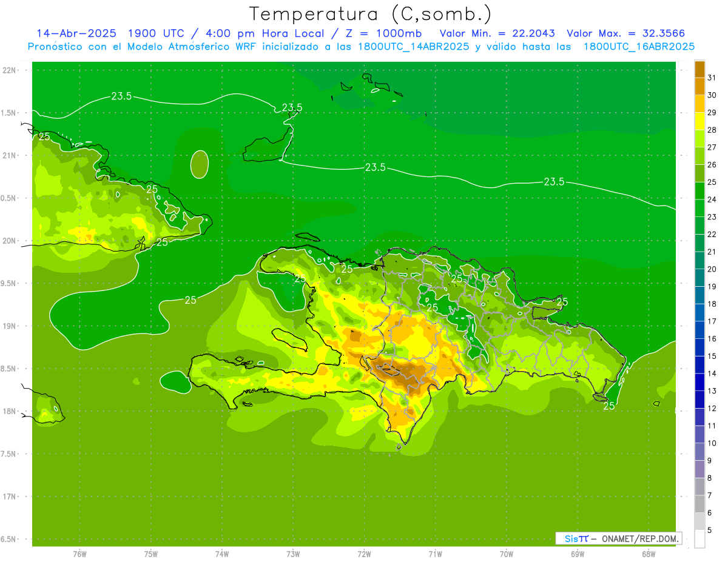Image resolution: width=728 pixels, height=562 pixels.
Task: Click the date '14-Abr-2025' in header
Action: pos(76,33)
